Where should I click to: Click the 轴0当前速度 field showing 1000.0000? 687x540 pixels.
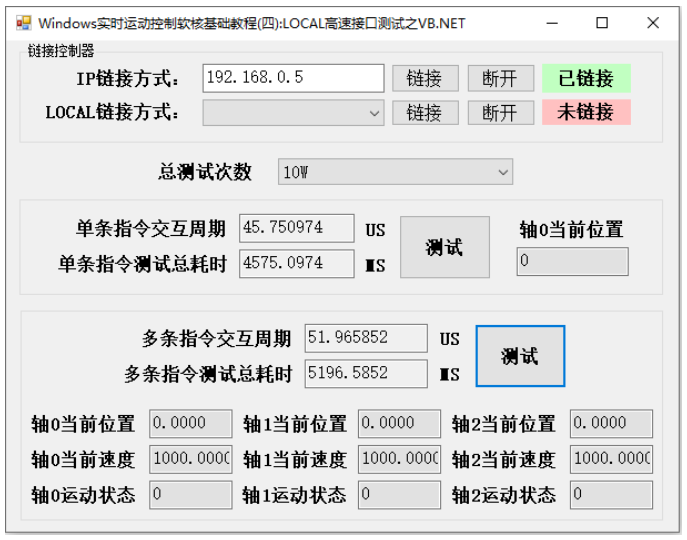pos(191,459)
